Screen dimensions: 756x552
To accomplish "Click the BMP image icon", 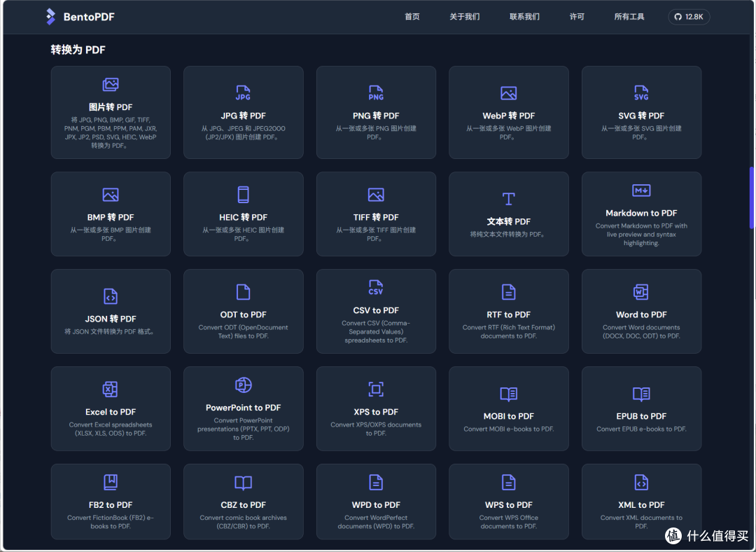I will (111, 195).
